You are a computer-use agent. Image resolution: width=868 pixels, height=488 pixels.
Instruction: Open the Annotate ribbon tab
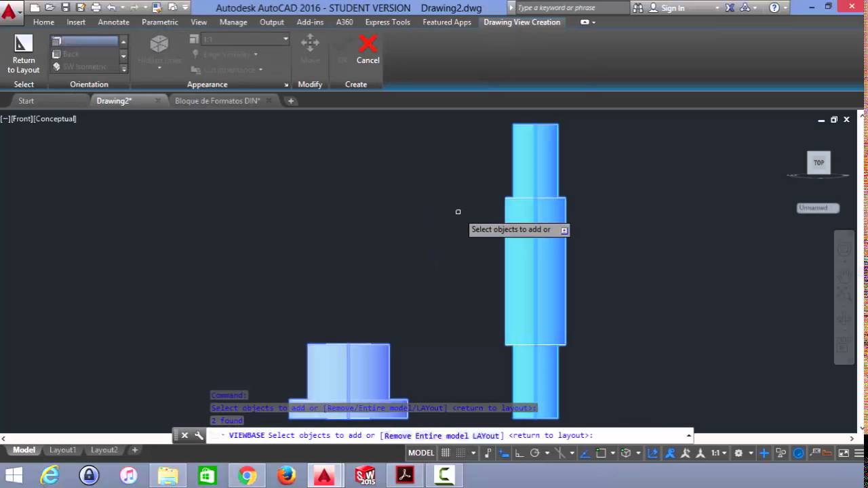(113, 22)
